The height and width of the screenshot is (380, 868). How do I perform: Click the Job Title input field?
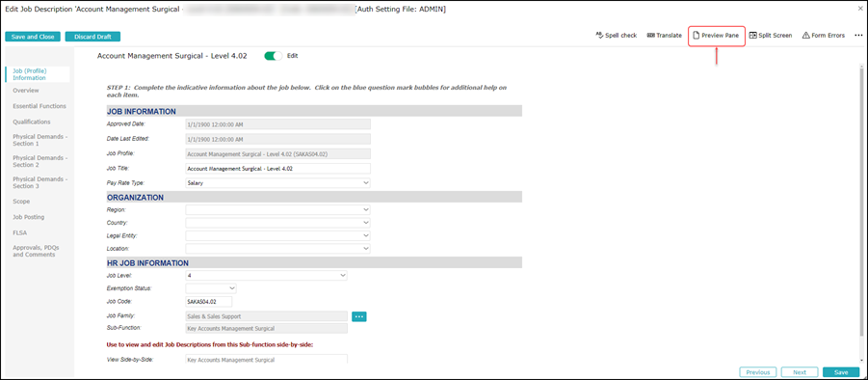[x=277, y=169]
